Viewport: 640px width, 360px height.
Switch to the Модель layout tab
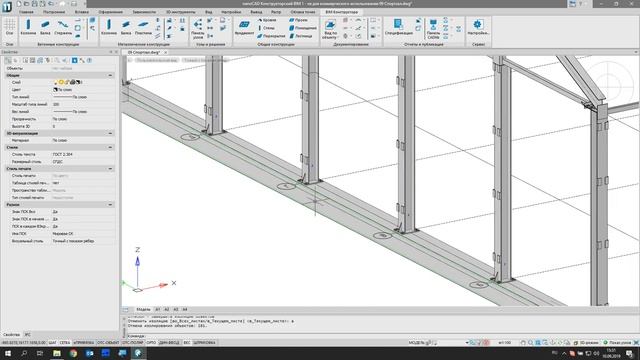143,309
